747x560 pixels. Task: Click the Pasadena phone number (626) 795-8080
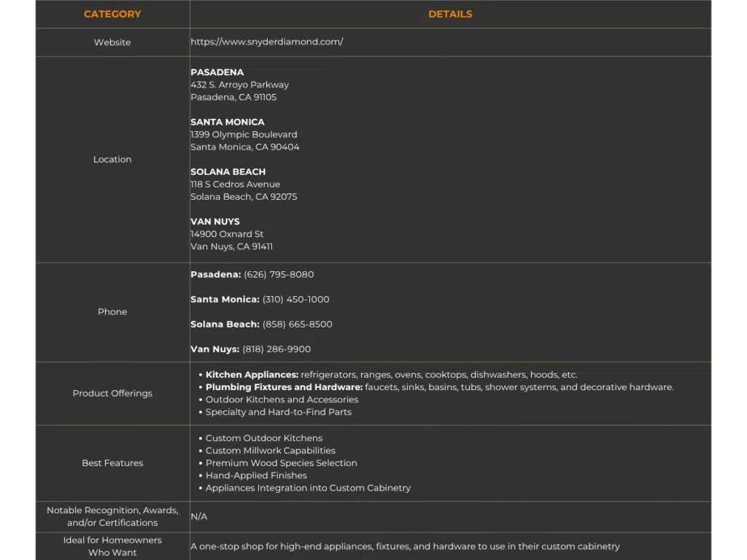tap(279, 275)
